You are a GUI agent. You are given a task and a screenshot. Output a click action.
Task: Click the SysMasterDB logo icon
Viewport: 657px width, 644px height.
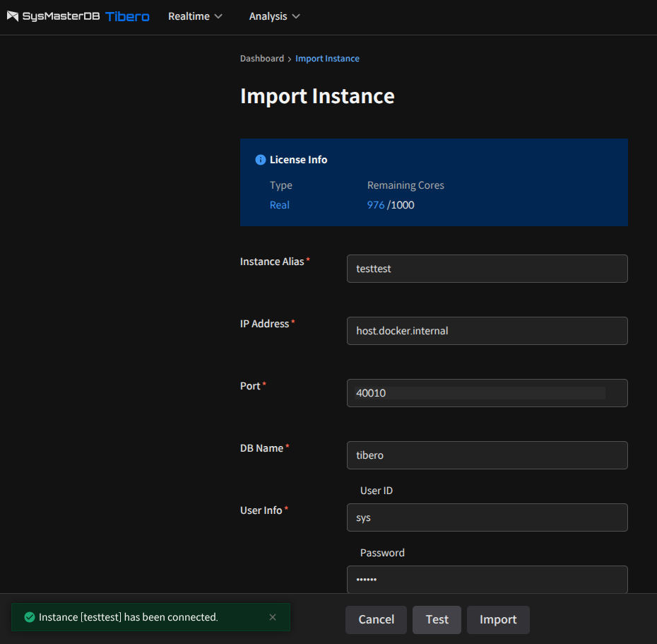point(12,16)
